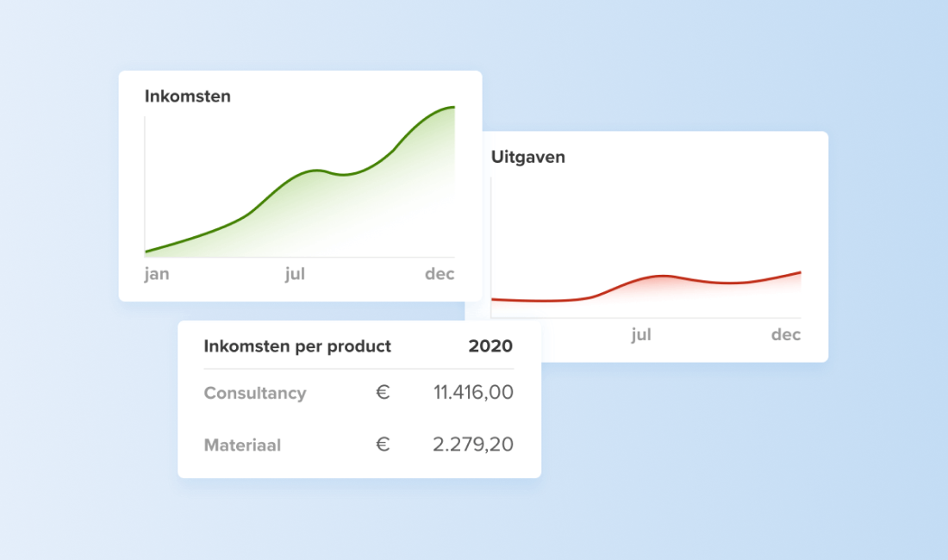This screenshot has width=948, height=560.
Task: Click the euro symbol in Consultancy row
Action: 383,393
